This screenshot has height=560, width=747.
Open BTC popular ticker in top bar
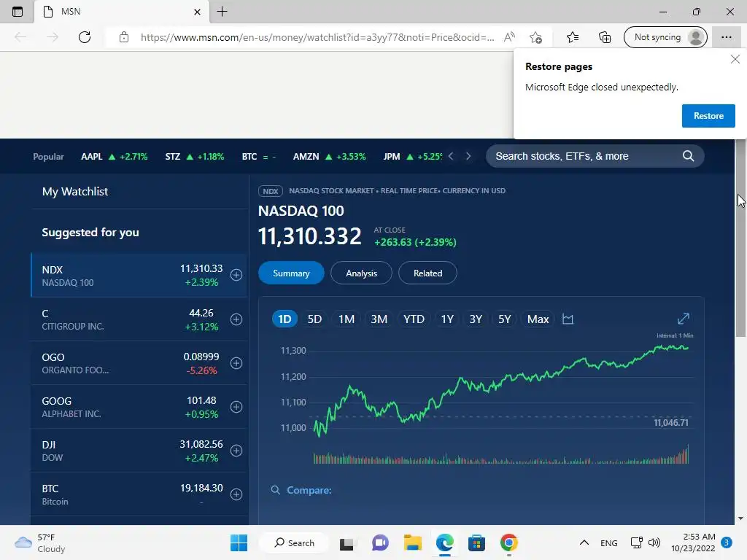point(259,156)
